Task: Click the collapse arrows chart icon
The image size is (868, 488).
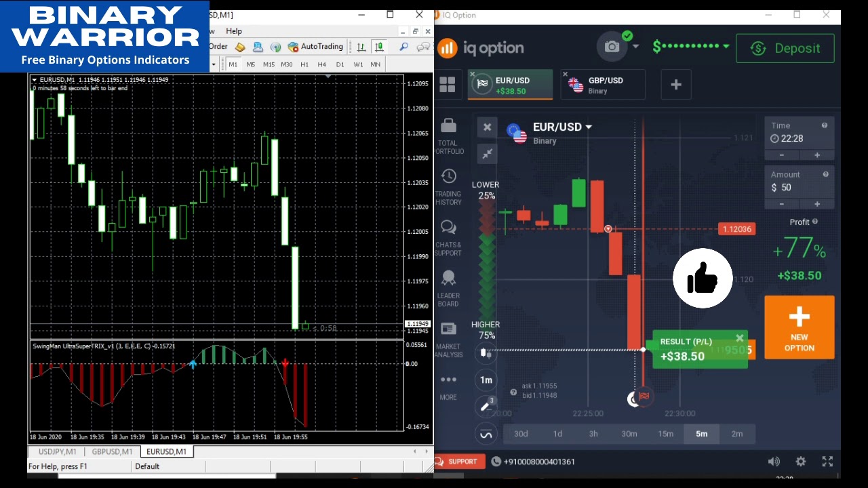Action: [487, 155]
